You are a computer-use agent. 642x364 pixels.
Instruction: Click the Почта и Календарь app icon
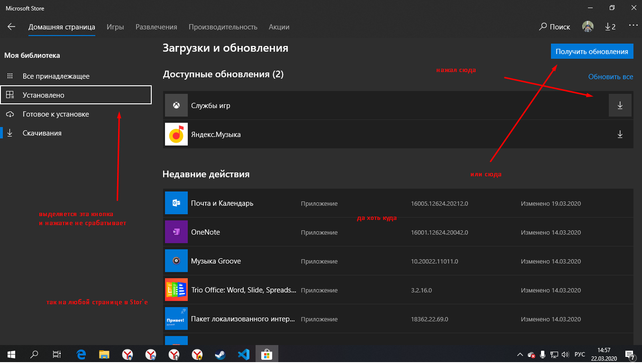tap(176, 203)
